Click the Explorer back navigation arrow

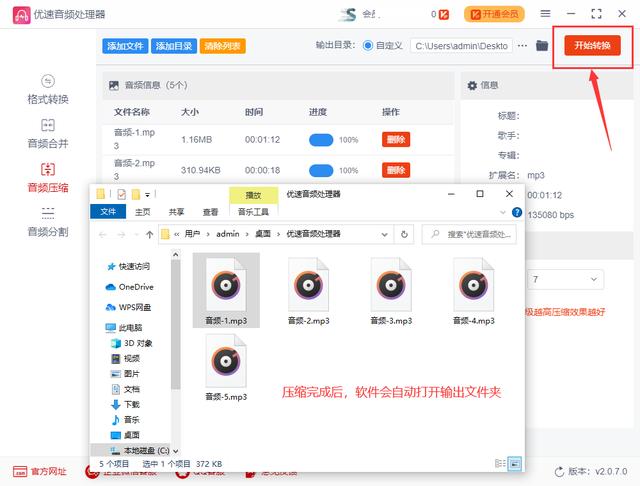[x=102, y=234]
